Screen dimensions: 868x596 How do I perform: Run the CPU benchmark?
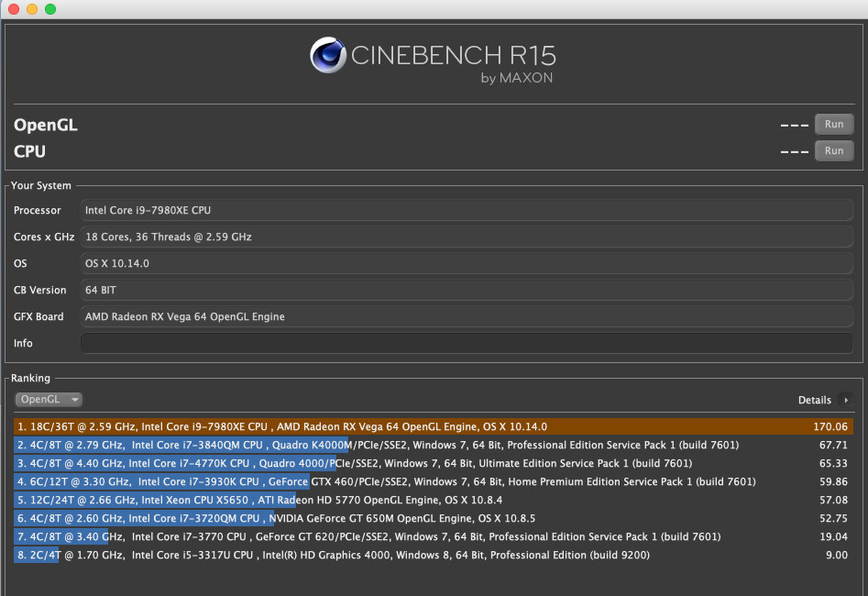point(834,150)
